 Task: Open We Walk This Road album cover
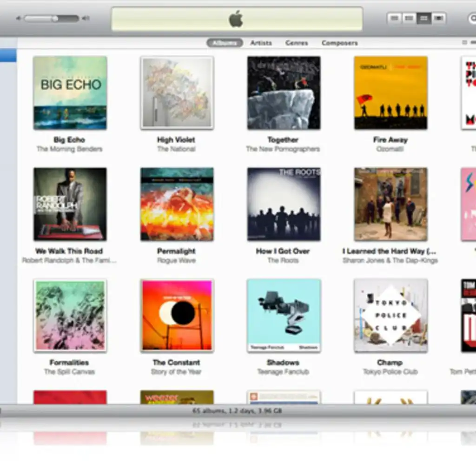[x=70, y=205]
